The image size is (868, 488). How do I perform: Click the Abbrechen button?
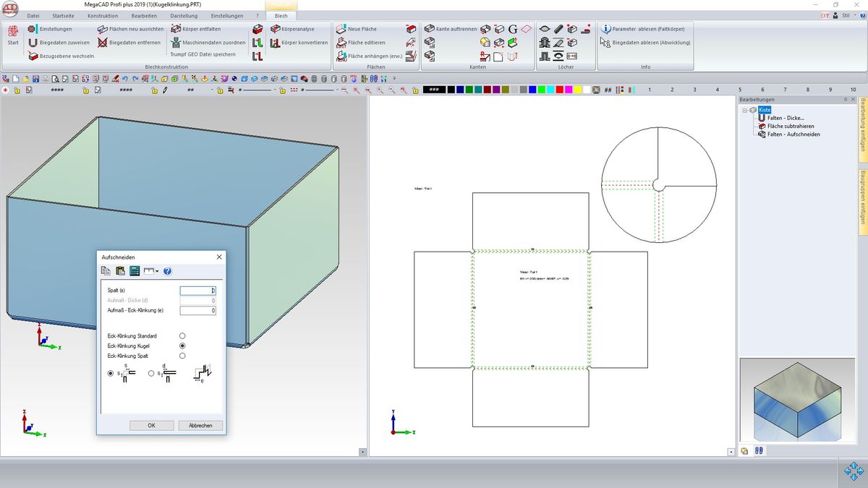(x=200, y=425)
